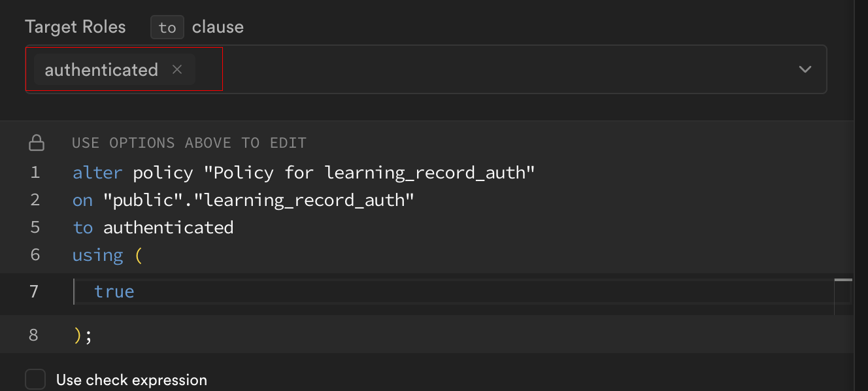Viewport: 868px width, 391px height.
Task: Click the "to" code badge
Action: (x=167, y=27)
